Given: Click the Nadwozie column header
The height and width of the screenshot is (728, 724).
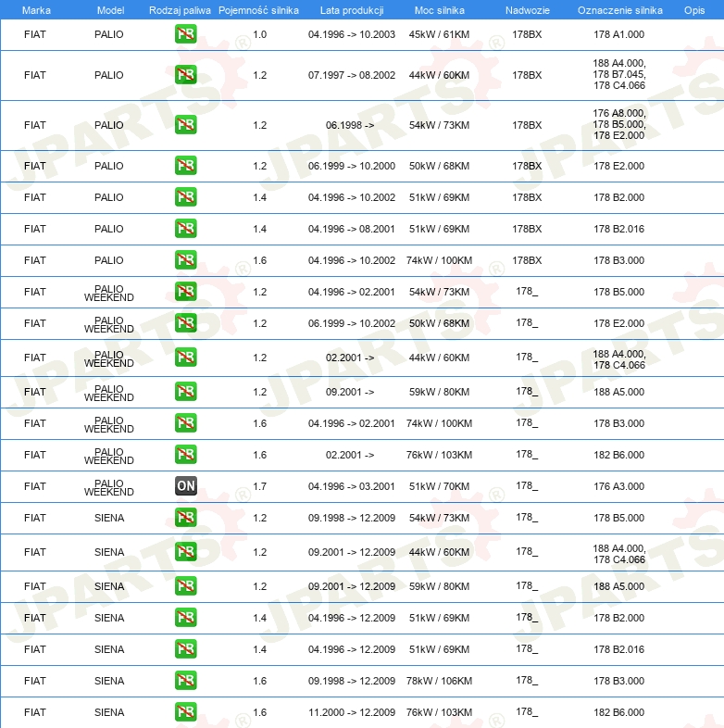Looking at the screenshot, I should [x=526, y=10].
